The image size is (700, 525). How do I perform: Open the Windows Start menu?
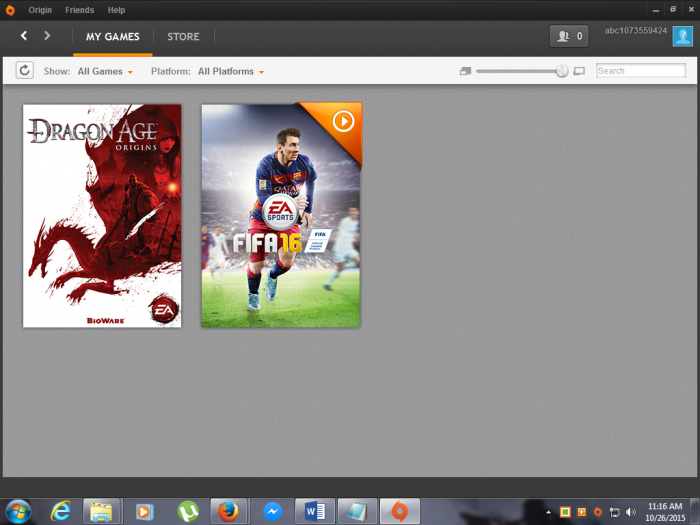[x=18, y=512]
